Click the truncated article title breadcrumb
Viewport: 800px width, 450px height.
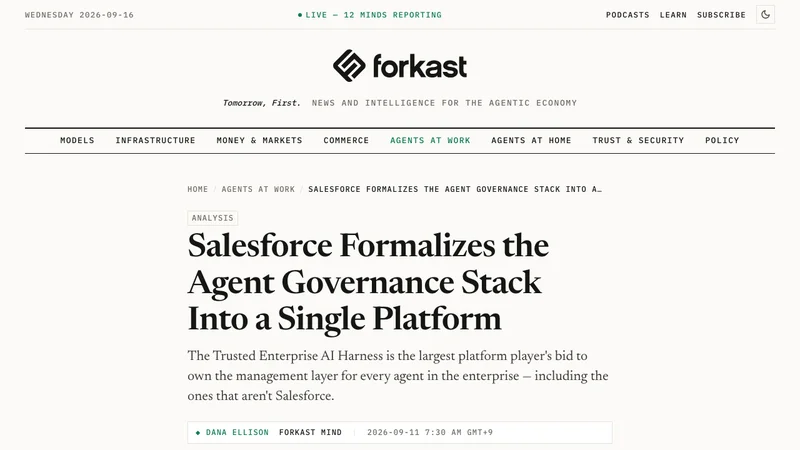click(x=455, y=189)
